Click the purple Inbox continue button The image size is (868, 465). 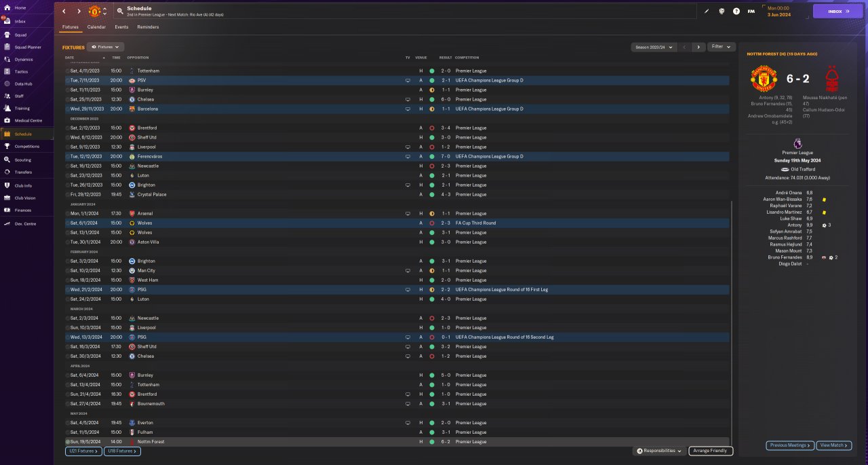[838, 12]
